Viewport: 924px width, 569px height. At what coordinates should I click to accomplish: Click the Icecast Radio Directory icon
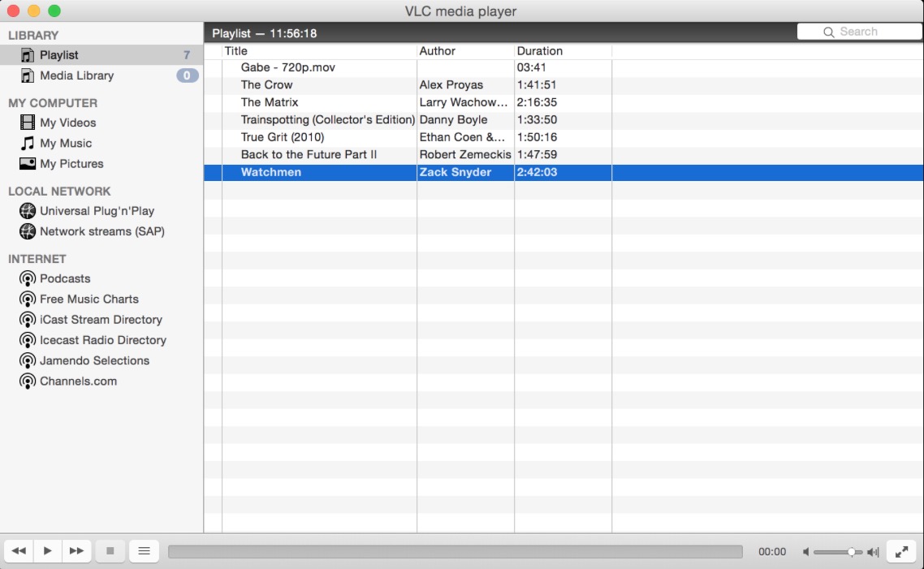[x=27, y=340]
